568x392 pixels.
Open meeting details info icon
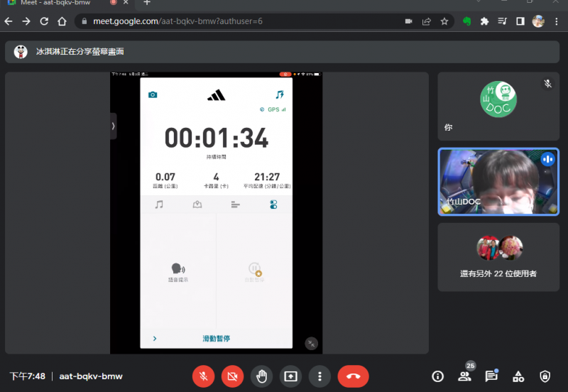[438, 376]
